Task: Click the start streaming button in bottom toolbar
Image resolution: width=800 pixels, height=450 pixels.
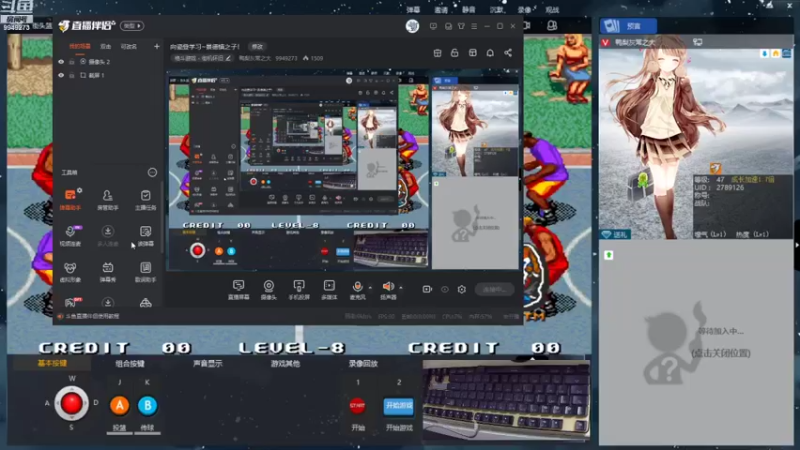Action: (494, 289)
